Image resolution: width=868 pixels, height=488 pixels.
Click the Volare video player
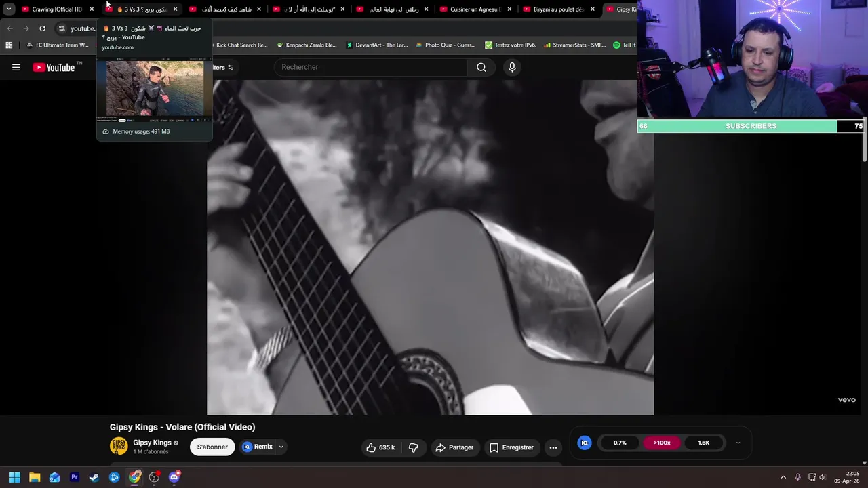point(430,247)
